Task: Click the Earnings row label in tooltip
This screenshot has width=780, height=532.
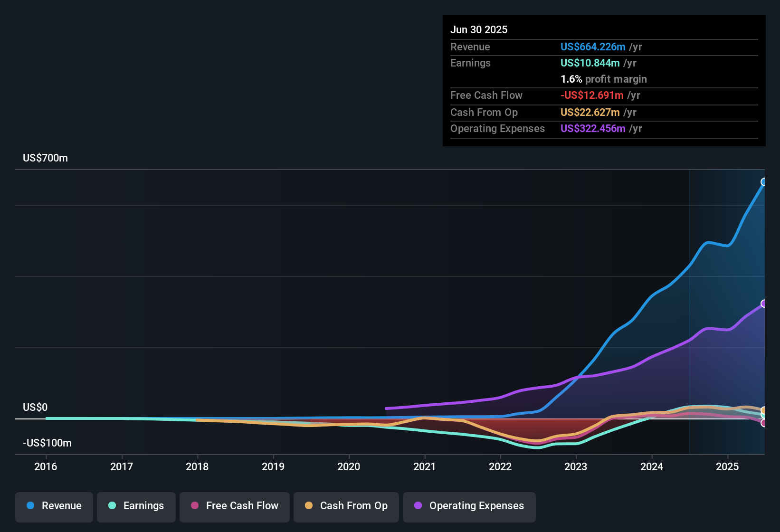Action: [470, 63]
